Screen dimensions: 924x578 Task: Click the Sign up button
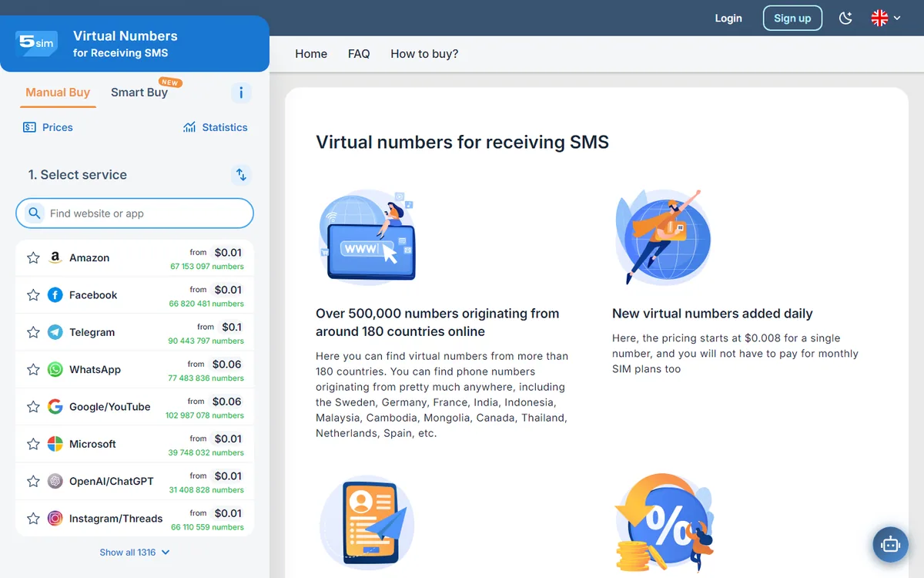point(792,18)
